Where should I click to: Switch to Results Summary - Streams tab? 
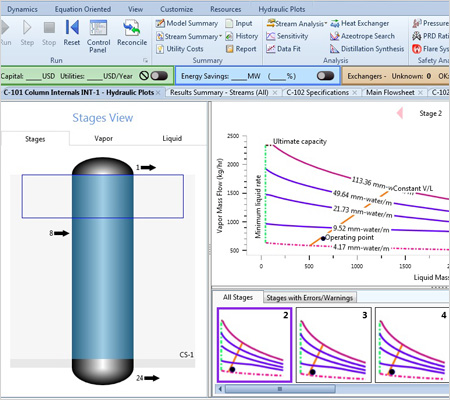(219, 92)
